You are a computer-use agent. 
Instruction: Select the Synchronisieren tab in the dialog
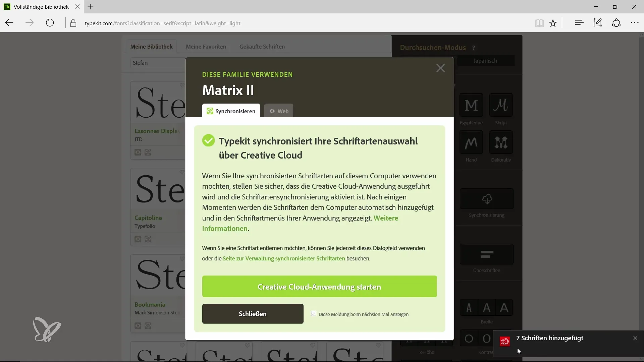click(231, 111)
